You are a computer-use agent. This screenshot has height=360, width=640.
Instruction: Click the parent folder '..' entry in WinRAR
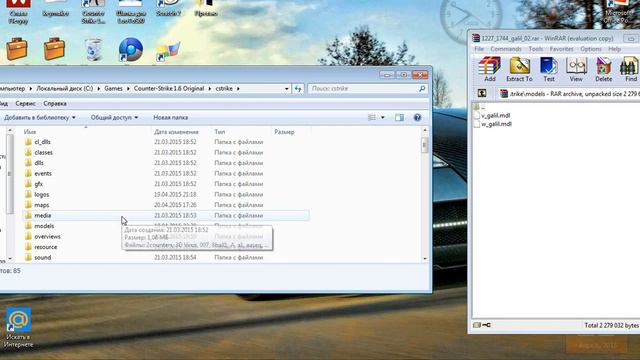479,107
